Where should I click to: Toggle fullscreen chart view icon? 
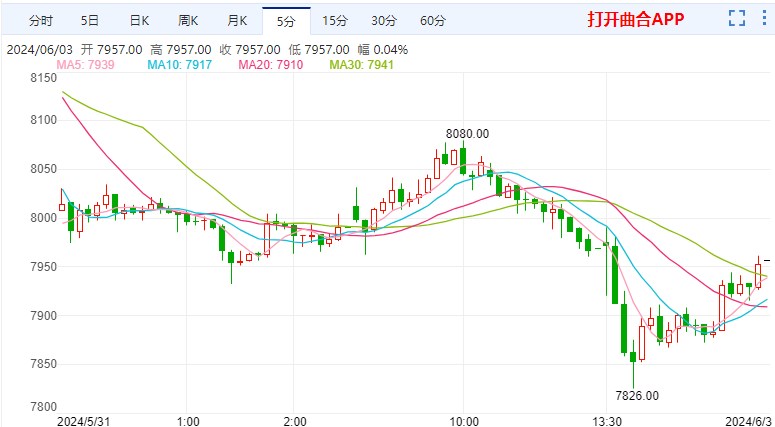tap(736, 18)
